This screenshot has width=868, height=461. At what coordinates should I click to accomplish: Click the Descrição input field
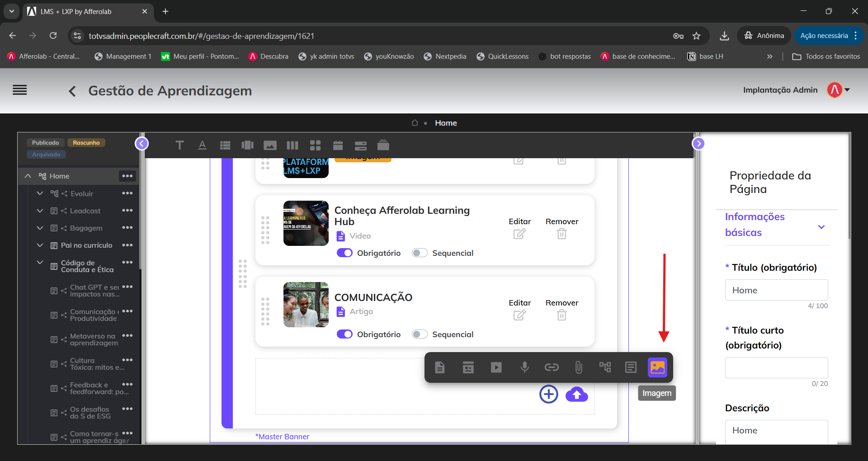point(776,432)
